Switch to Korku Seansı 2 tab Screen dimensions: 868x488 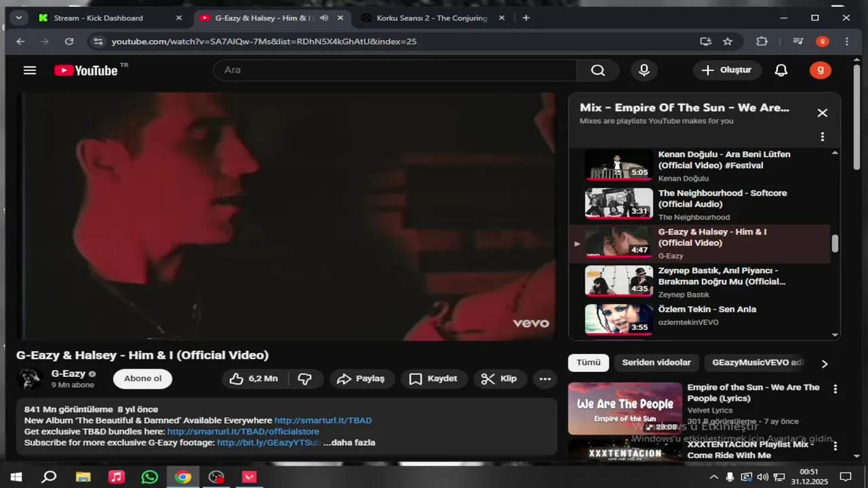[x=432, y=18]
